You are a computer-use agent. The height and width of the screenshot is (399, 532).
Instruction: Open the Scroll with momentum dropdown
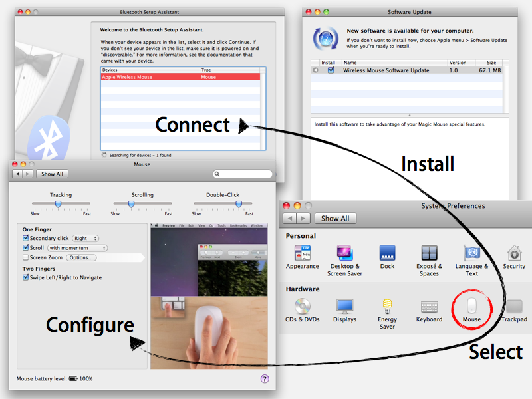pyautogui.click(x=77, y=248)
